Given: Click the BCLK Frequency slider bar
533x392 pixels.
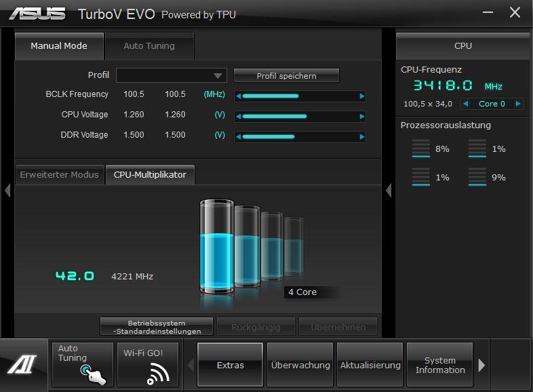Looking at the screenshot, I should (300, 96).
